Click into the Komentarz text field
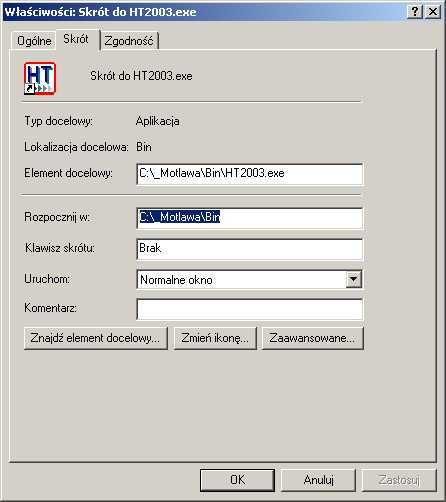The image size is (446, 502). (x=250, y=309)
